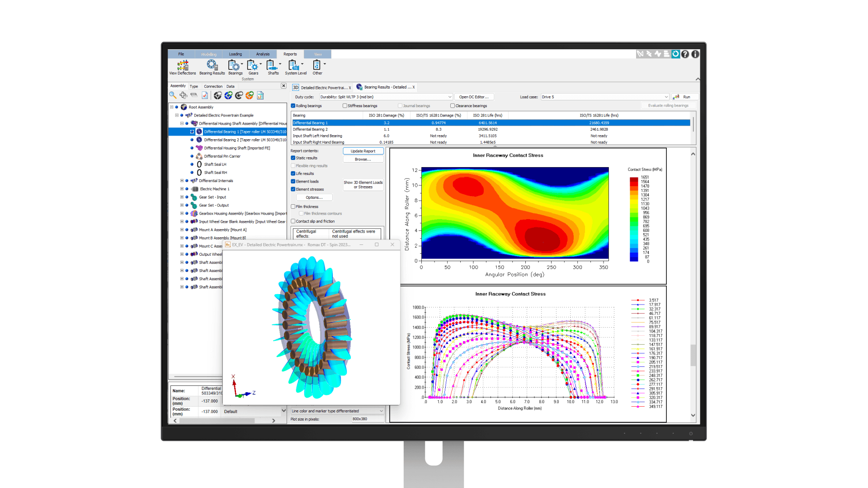
Task: Enable the Film thickness checkbox
Action: click(293, 206)
